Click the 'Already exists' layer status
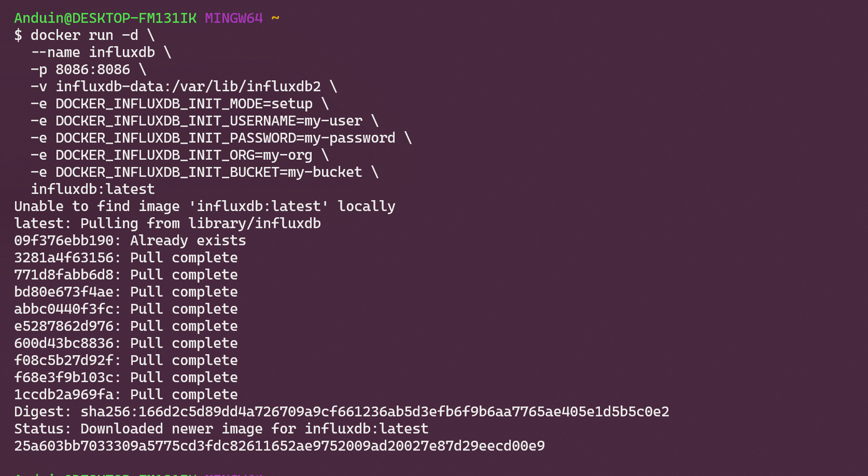868x476 pixels. click(x=188, y=241)
